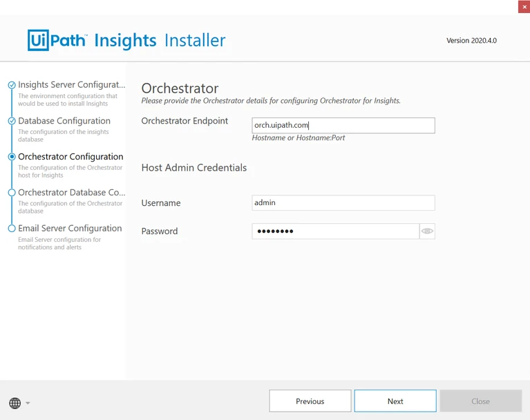Close the installer with the red X
Viewport: 530px width, 420px height.
(x=524, y=7)
